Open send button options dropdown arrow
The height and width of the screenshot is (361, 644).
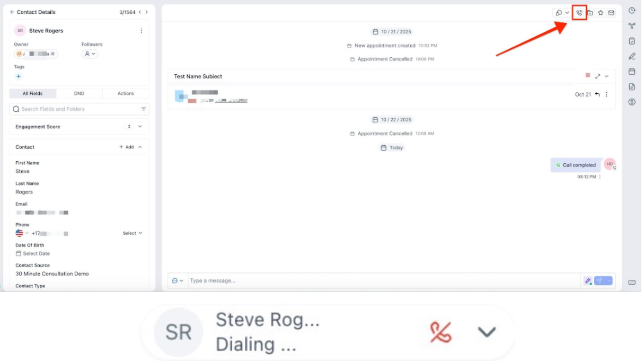click(609, 280)
